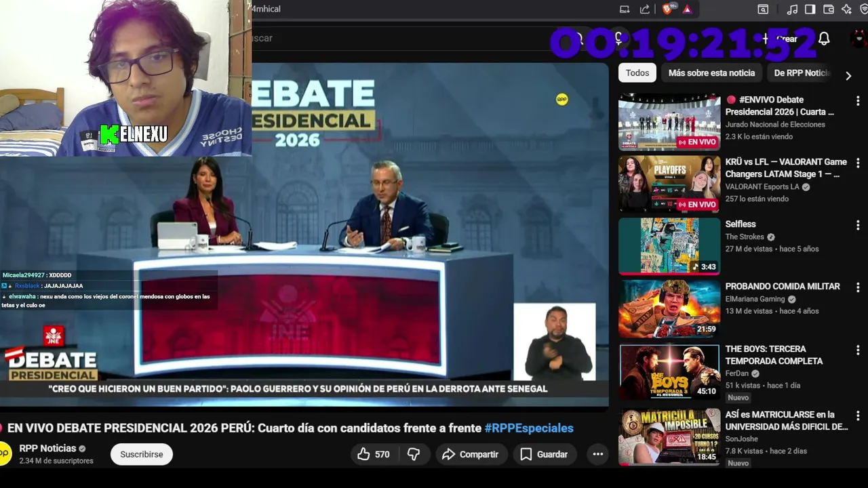Open options menu for PROBANDO COMIDA MILITAR
Viewport: 868px width, 488px height.
coord(858,287)
